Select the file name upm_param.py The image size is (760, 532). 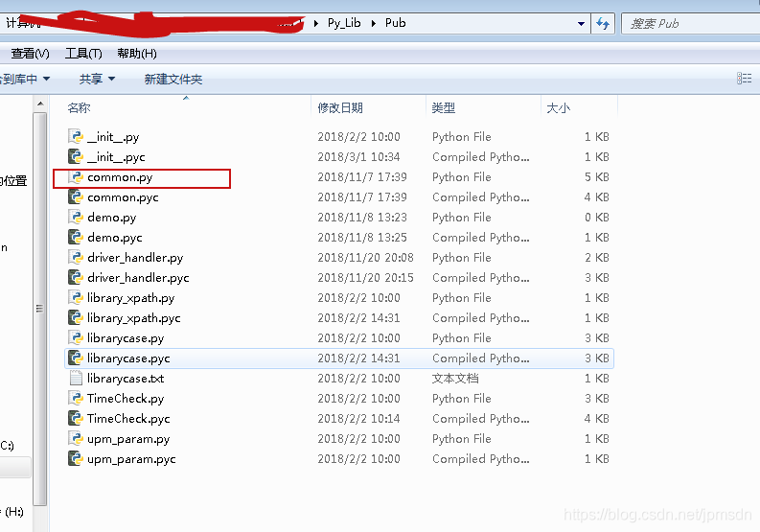click(128, 439)
